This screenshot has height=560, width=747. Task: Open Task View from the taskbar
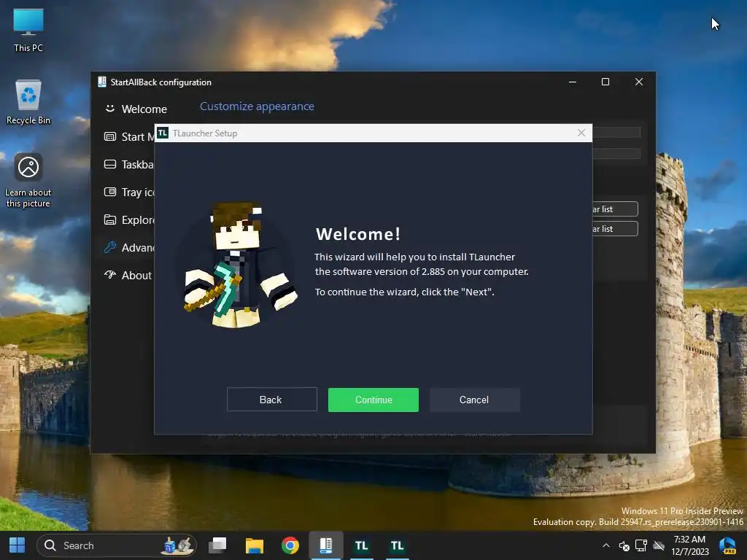(x=218, y=545)
